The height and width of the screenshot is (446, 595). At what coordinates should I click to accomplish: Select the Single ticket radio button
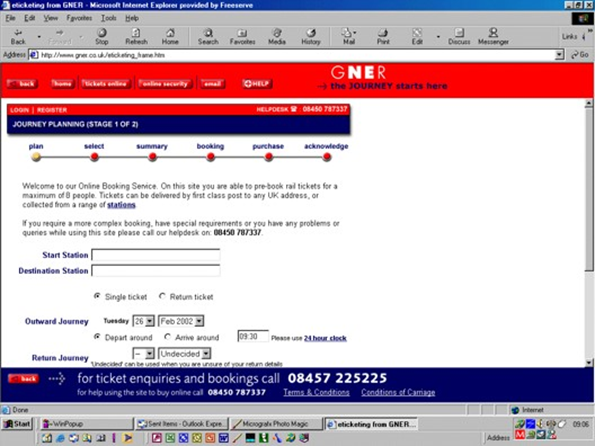pos(97,296)
